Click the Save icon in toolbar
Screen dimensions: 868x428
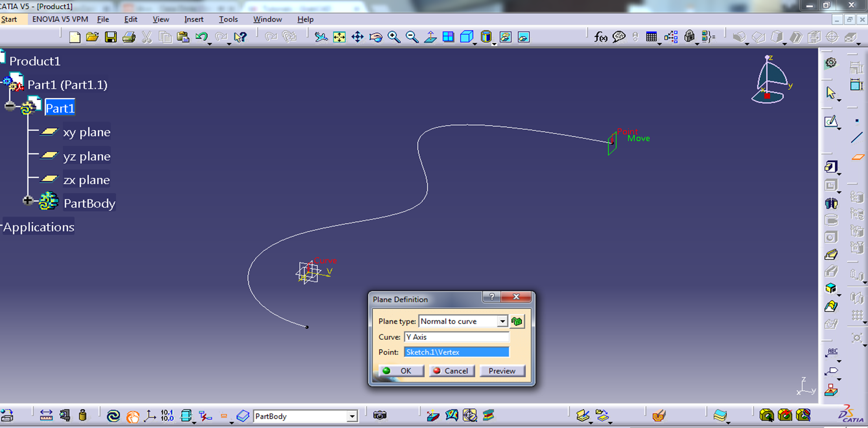[111, 37]
